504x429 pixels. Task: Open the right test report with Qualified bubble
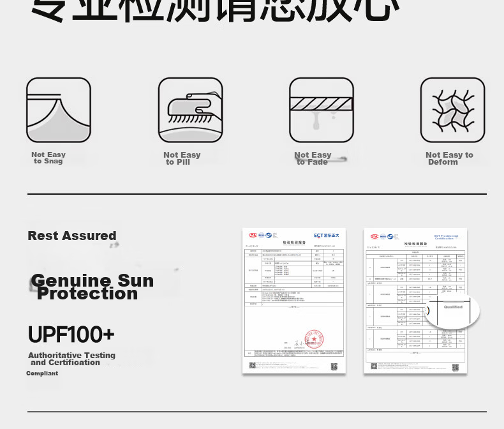(415, 301)
